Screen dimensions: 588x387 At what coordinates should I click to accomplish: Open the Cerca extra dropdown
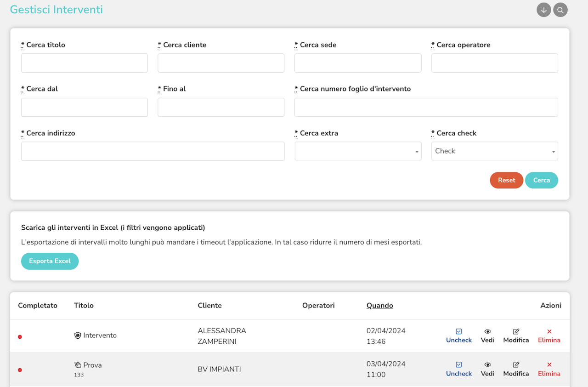(358, 151)
